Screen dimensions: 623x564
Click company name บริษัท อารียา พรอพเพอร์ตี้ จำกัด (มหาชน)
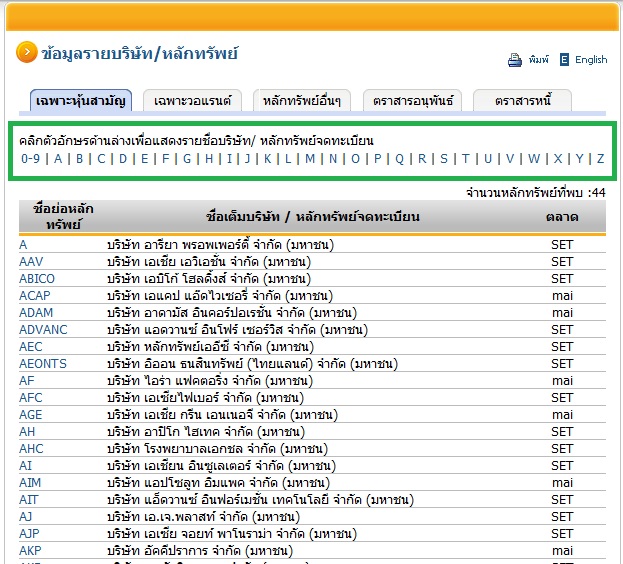[x=221, y=245]
